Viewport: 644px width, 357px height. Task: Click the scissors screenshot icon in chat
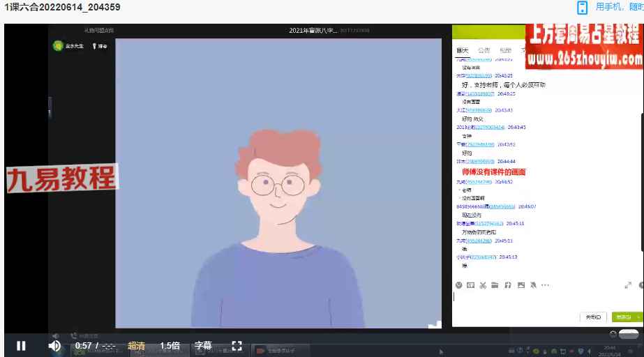(x=483, y=284)
